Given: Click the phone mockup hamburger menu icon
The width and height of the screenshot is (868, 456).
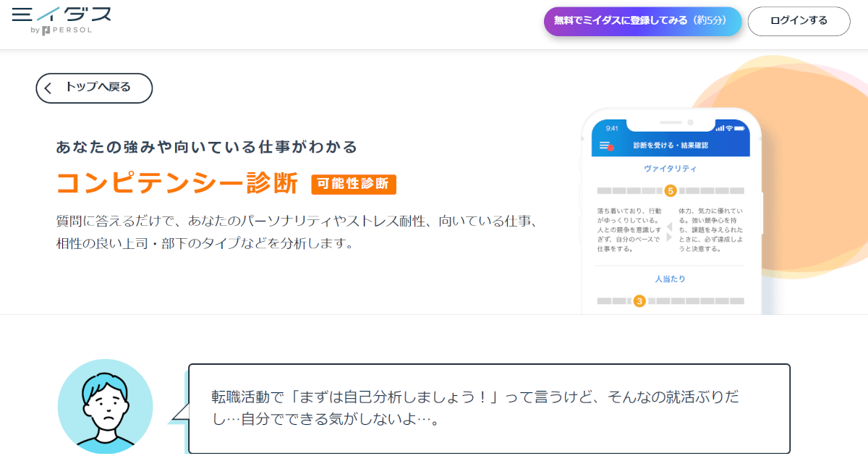Looking at the screenshot, I should [605, 145].
